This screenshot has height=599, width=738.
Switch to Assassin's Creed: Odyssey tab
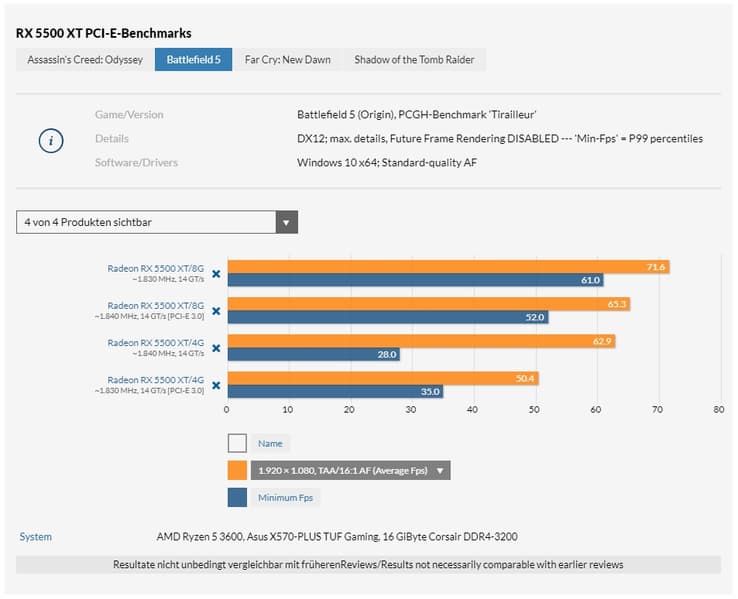(83, 60)
